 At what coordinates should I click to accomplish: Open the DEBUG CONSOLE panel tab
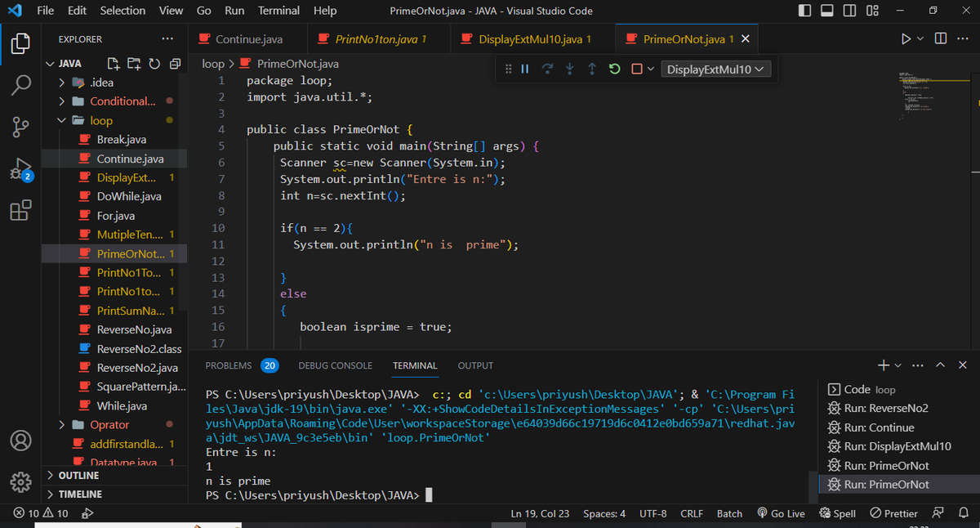335,365
